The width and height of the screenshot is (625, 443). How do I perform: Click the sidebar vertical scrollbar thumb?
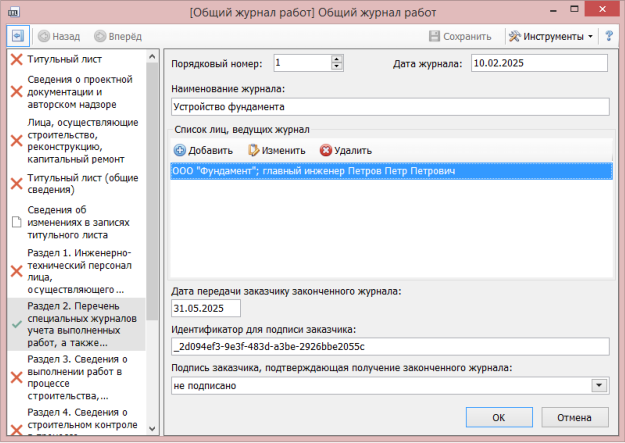coord(152,191)
